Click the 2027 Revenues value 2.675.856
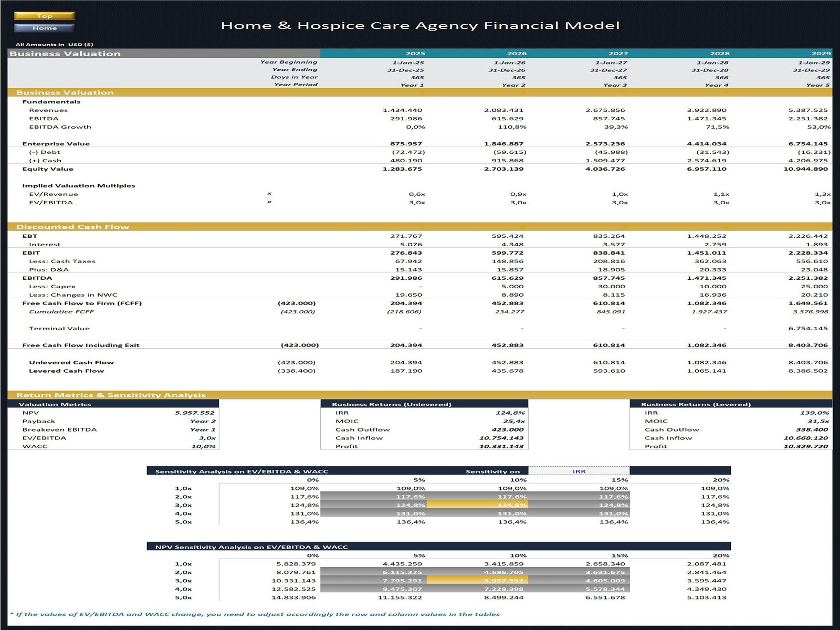840x630 pixels. [x=605, y=110]
